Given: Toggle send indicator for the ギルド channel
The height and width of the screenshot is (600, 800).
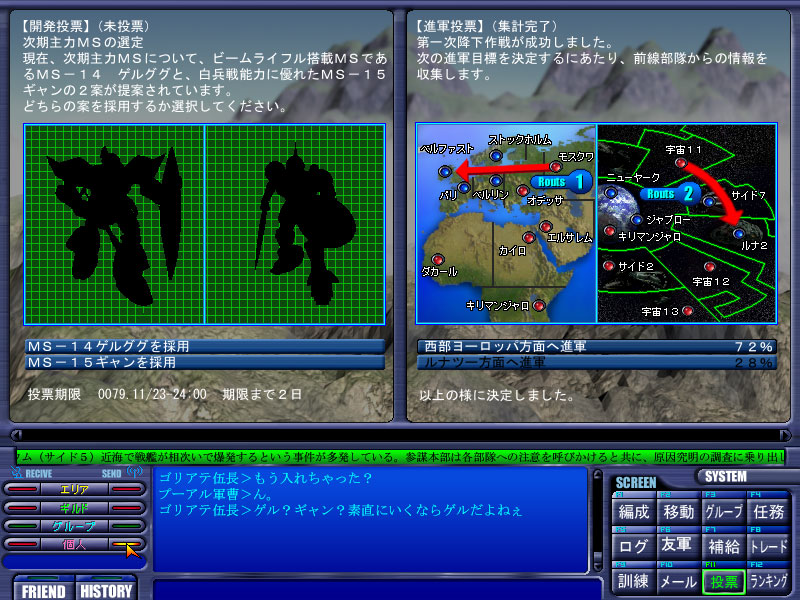Looking at the screenshot, I should pyautogui.click(x=127, y=508).
